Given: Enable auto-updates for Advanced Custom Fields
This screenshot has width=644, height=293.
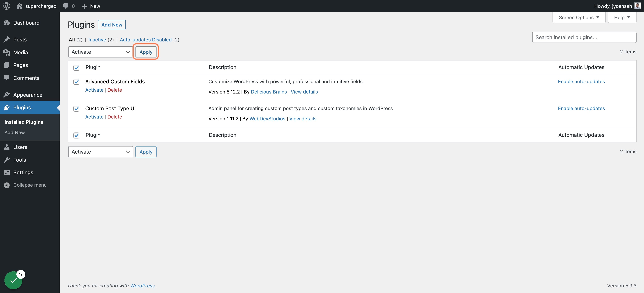Looking at the screenshot, I should 581,81.
